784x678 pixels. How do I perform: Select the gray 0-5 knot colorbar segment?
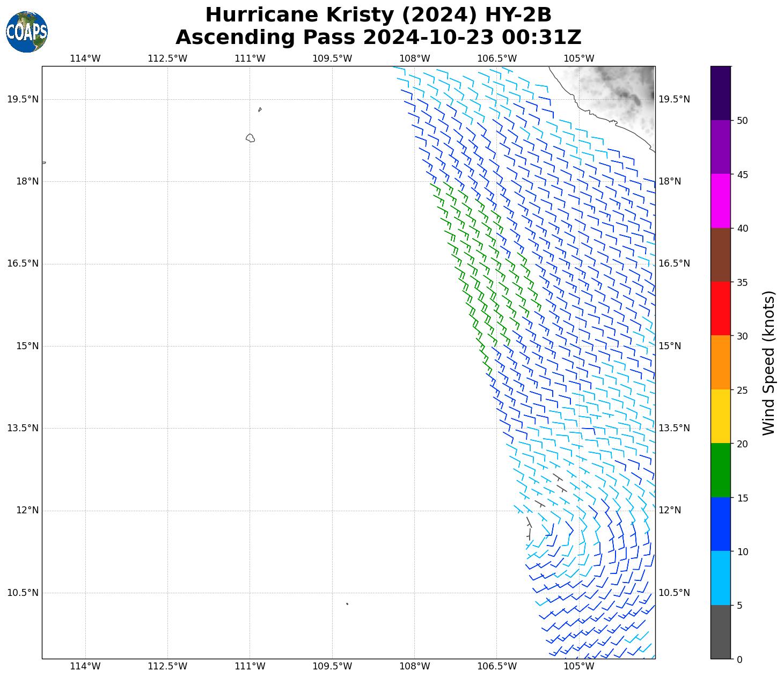click(x=720, y=632)
